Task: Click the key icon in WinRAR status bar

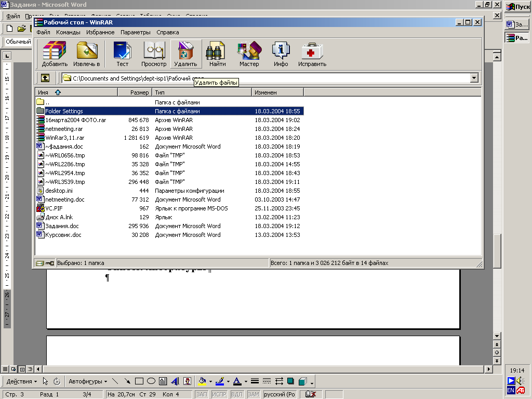Action: coord(50,263)
